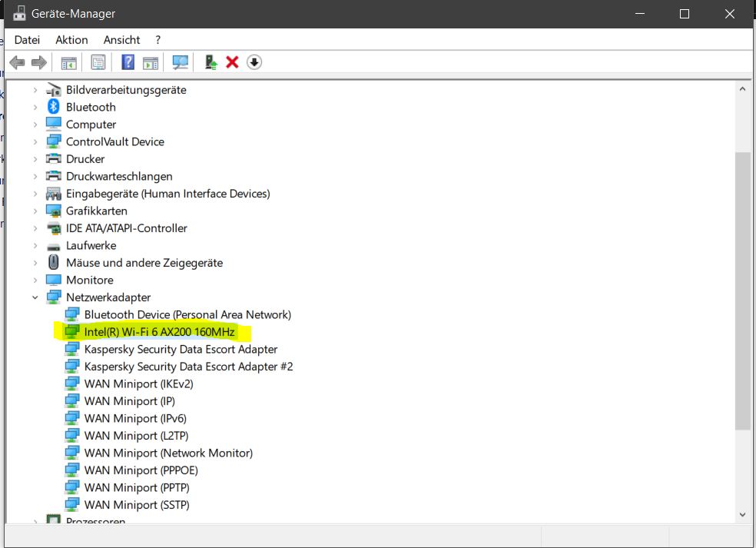
Task: Select Bluetooth Device (Personal Area Network)
Action: [x=187, y=314]
